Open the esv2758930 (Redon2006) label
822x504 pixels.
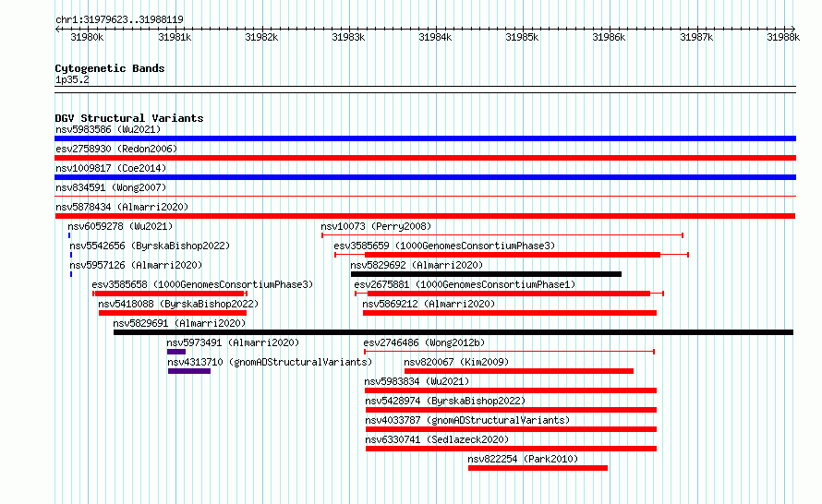click(x=116, y=149)
